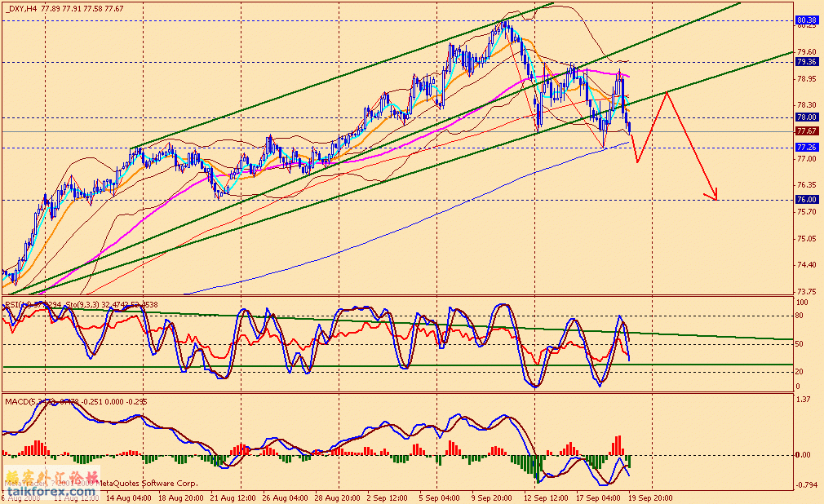Click the 0.00 MACD scale value
Viewport: 824px width, 504px height.
point(803,455)
